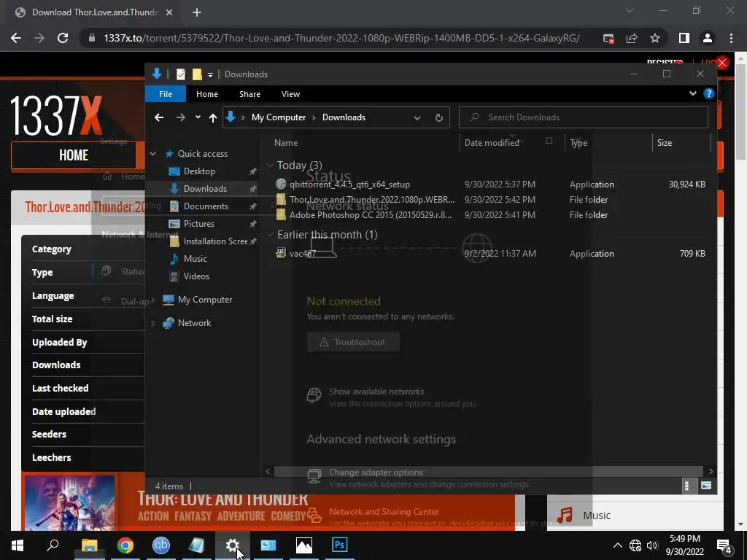
Task: Open Chrome profile menu
Action: pos(708,38)
